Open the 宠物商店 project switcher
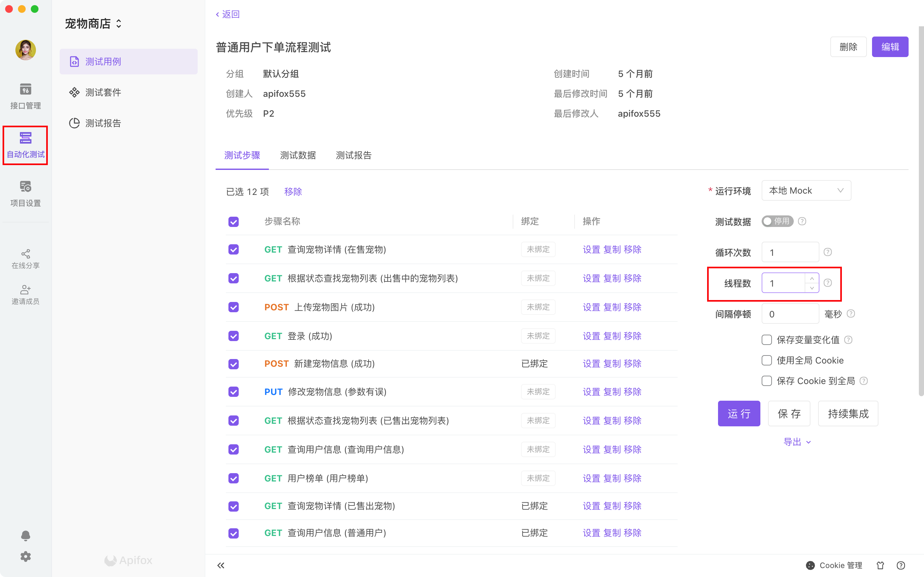Image resolution: width=924 pixels, height=577 pixels. tap(93, 24)
